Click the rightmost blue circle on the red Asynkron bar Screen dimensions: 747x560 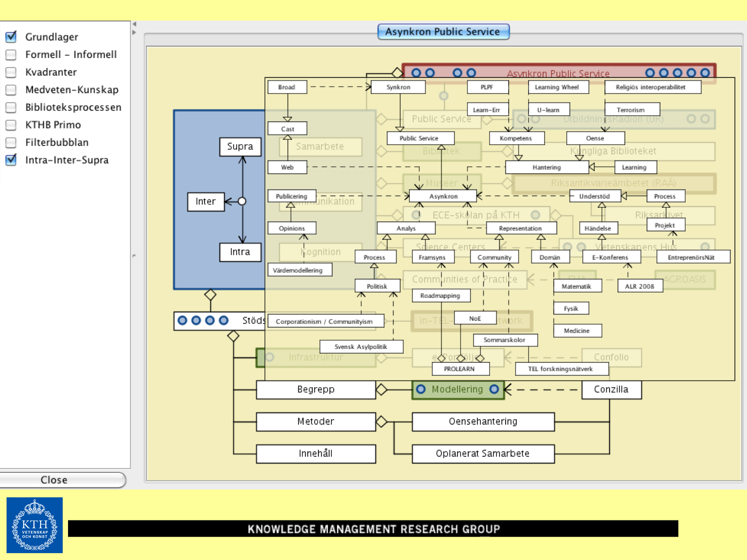coord(705,73)
